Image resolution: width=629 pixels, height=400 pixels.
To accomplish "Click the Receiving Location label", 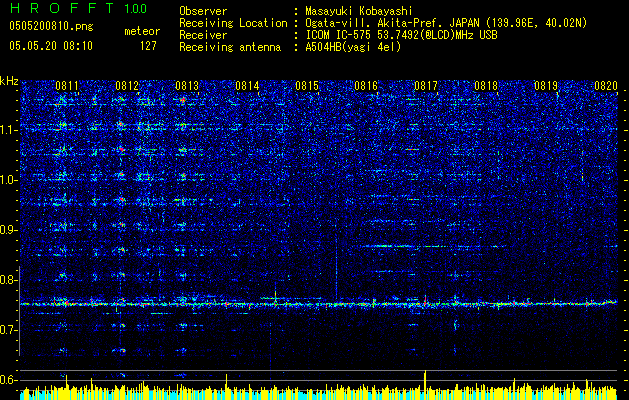I will 233,23.
